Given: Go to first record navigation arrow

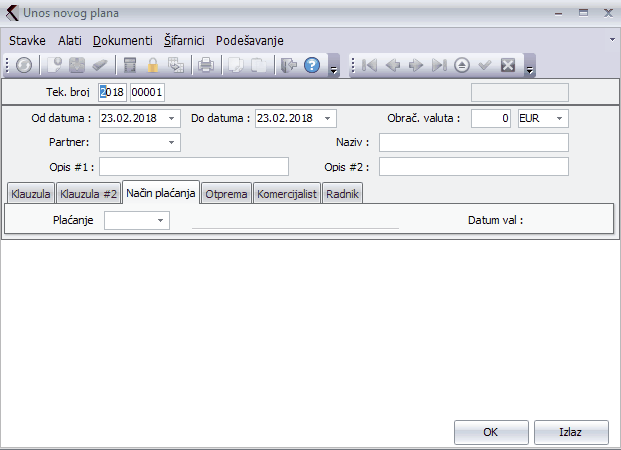Looking at the screenshot, I should coord(369,65).
